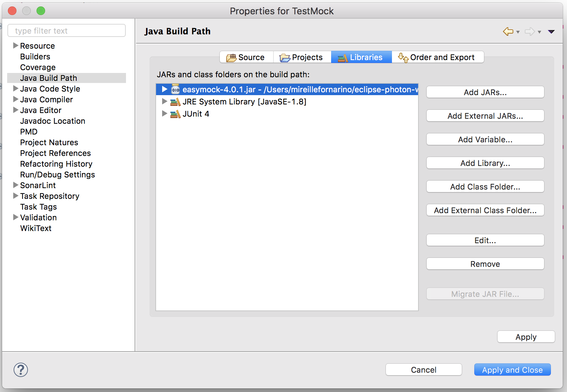Click the Add External JARs button

[485, 116]
